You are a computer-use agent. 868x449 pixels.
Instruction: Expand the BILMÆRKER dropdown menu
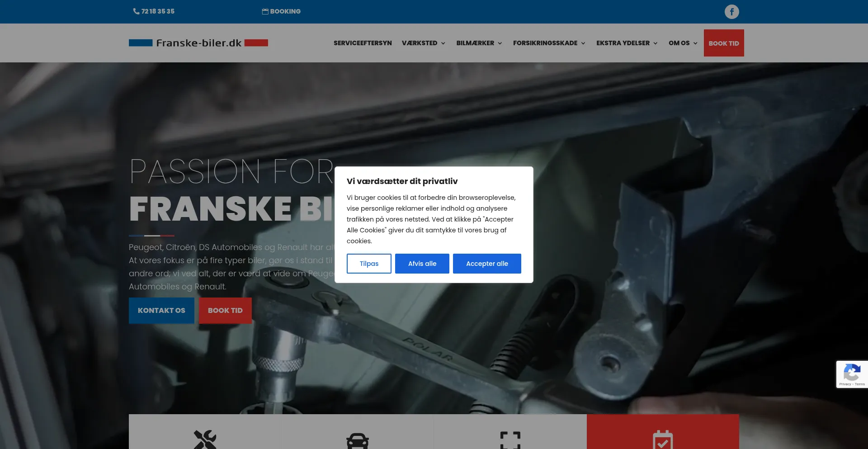(479, 43)
